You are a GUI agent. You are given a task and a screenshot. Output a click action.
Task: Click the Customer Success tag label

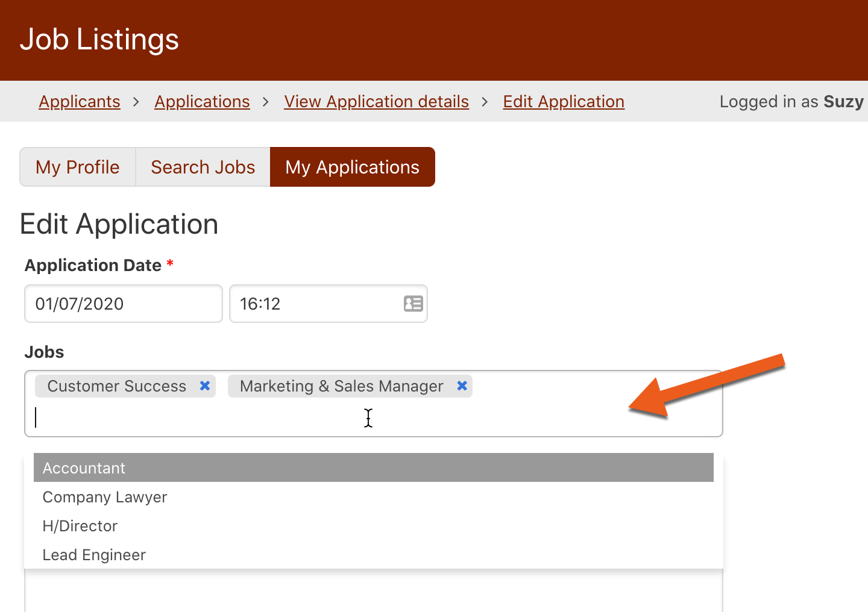coord(117,386)
